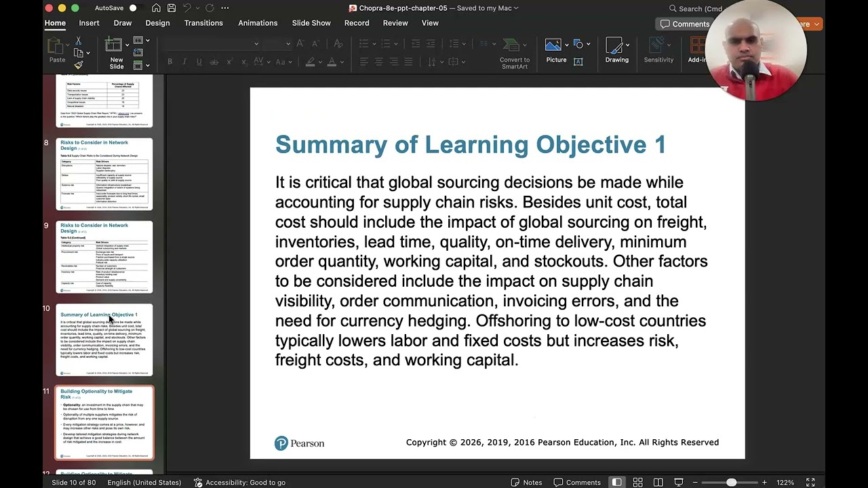The width and height of the screenshot is (868, 488).
Task: Click the Slide 10 of 80 indicator
Action: [x=73, y=483]
